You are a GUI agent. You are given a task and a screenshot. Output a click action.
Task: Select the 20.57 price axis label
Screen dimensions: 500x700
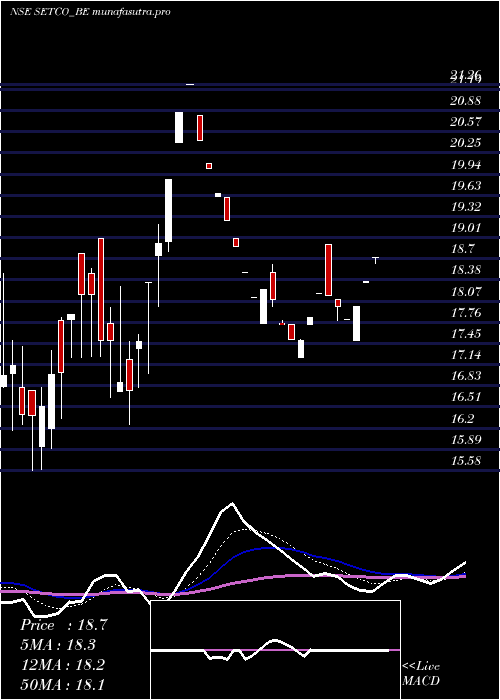tap(466, 122)
